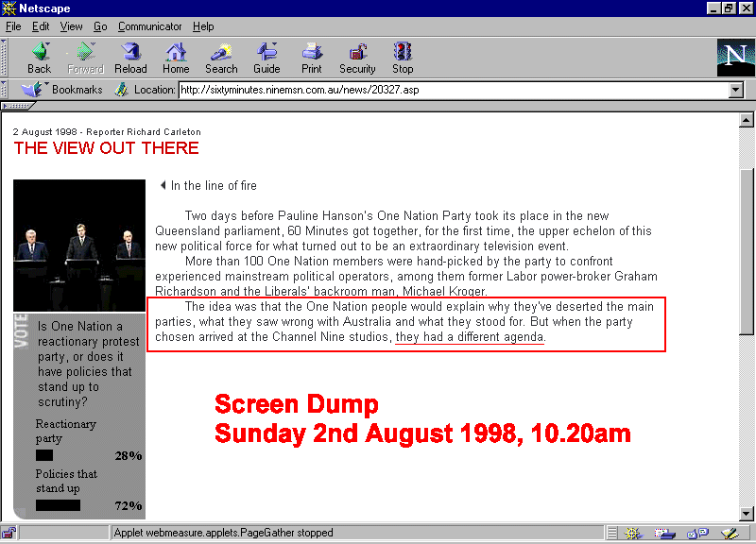This screenshot has height=544, width=756.
Task: Open the File menu
Action: click(x=13, y=26)
